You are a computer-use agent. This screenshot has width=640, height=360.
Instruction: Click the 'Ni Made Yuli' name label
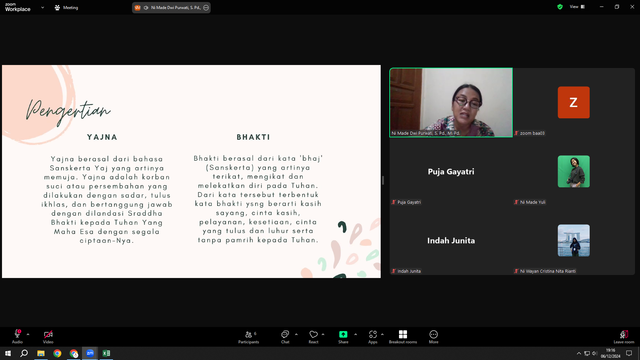point(533,202)
